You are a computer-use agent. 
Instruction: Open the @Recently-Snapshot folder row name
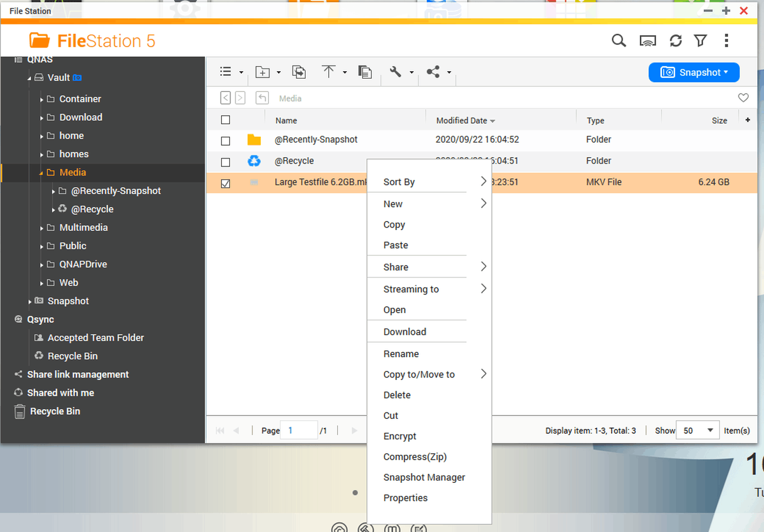tap(316, 140)
